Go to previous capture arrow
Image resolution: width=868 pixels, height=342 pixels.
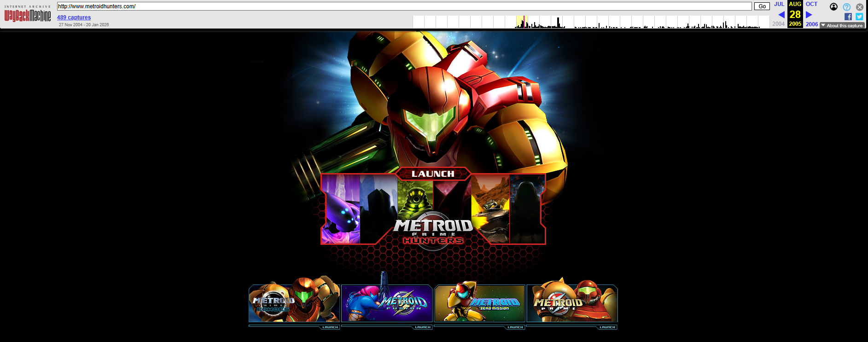pyautogui.click(x=781, y=15)
